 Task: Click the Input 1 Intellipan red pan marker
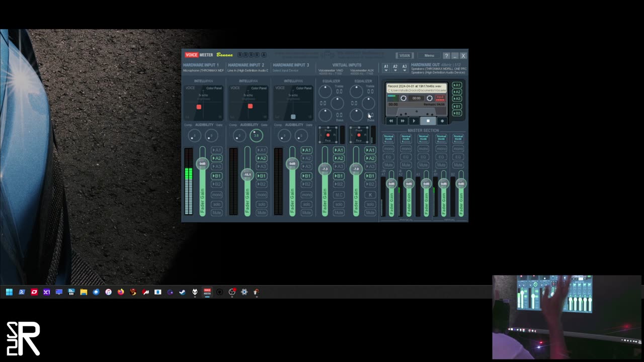click(x=199, y=107)
